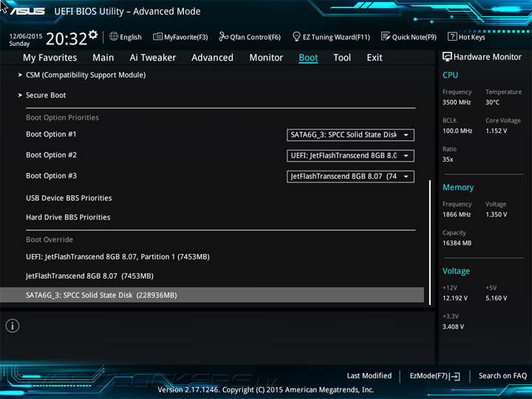Screen dimensions: 532x399
Task: Click the CPU temperature value 30°C
Action: [492, 102]
